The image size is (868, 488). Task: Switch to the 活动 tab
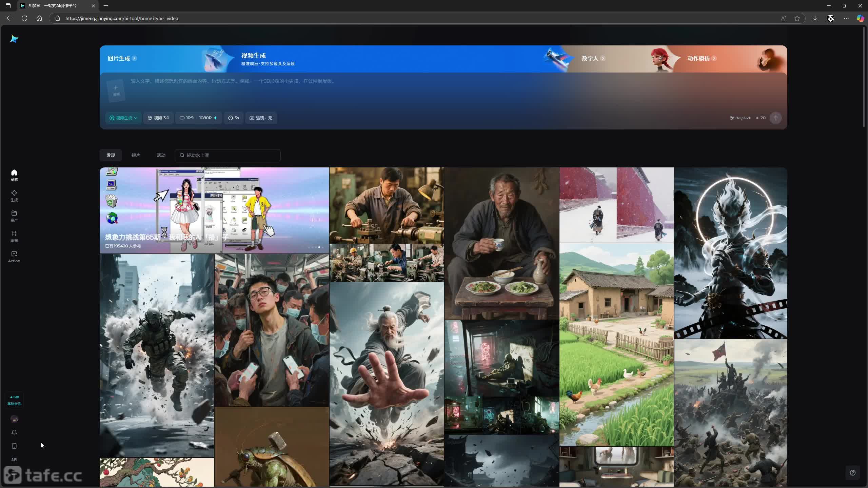[161, 155]
